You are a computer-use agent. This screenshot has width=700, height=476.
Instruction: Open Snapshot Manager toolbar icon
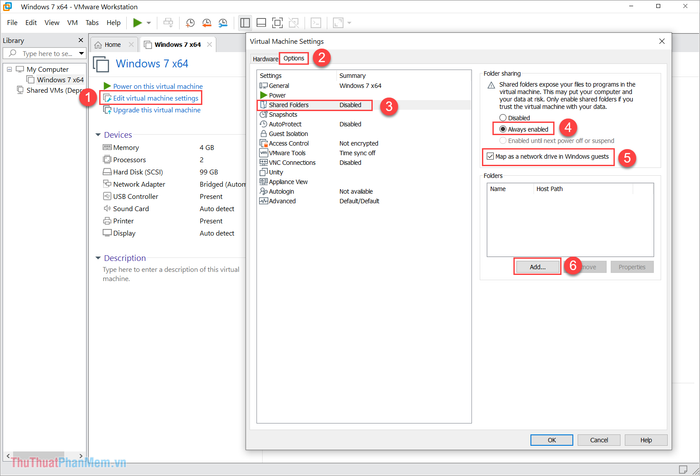coord(223,22)
